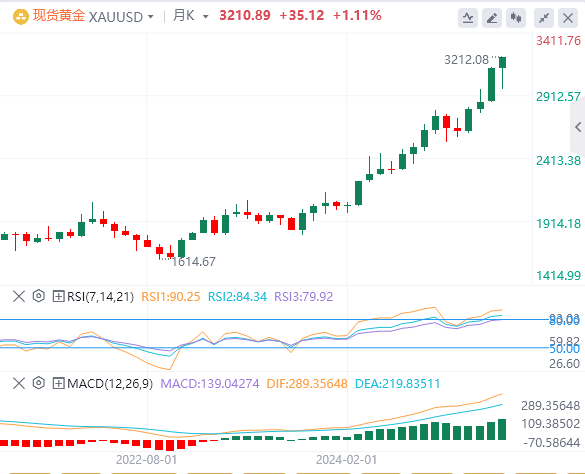Image resolution: width=585 pixels, height=474 pixels.
Task: Switch chart type with candlestick icon
Action: click(516, 18)
